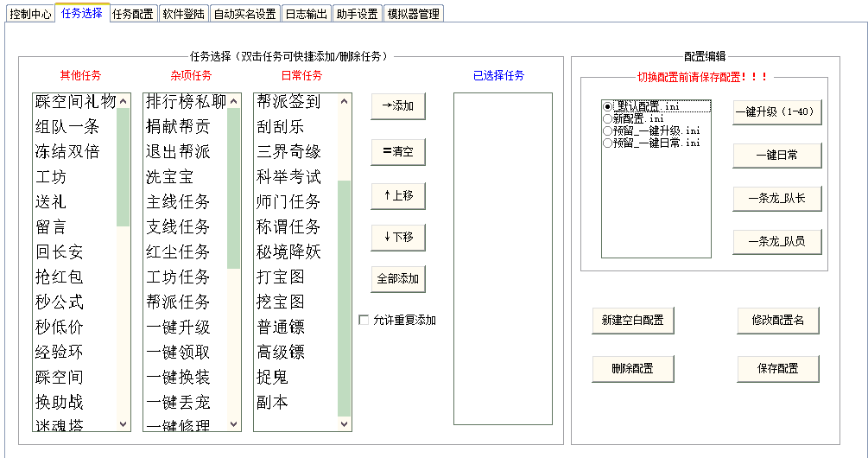This screenshot has height=458, width=868.
Task: Select the 任务选择 tab
Action: tap(82, 13)
